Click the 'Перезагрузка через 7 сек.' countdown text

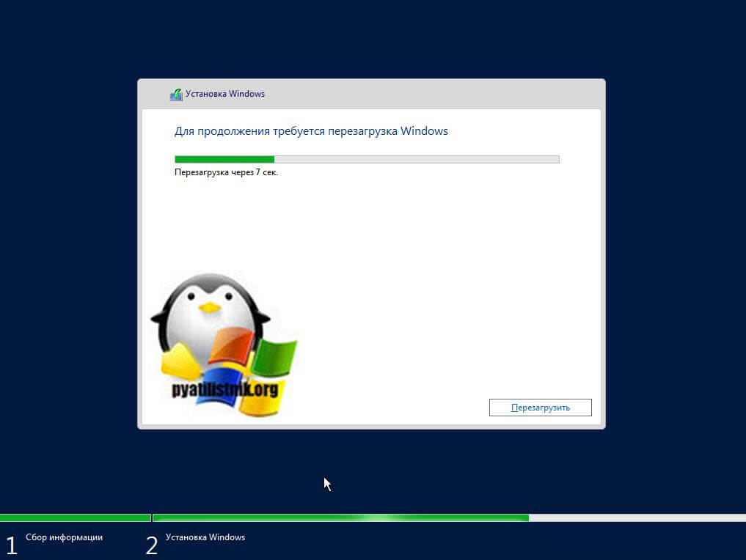(226, 173)
